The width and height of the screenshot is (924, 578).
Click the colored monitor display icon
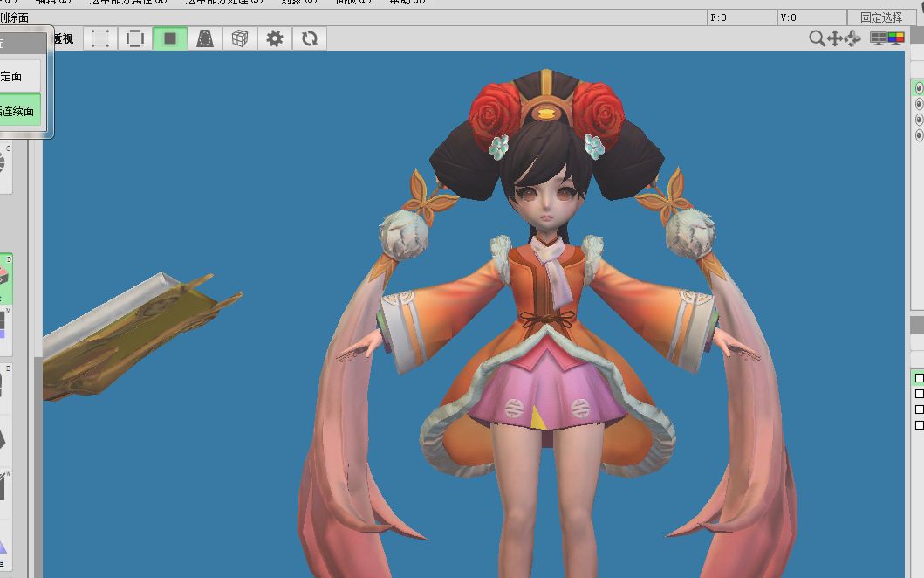click(x=896, y=39)
